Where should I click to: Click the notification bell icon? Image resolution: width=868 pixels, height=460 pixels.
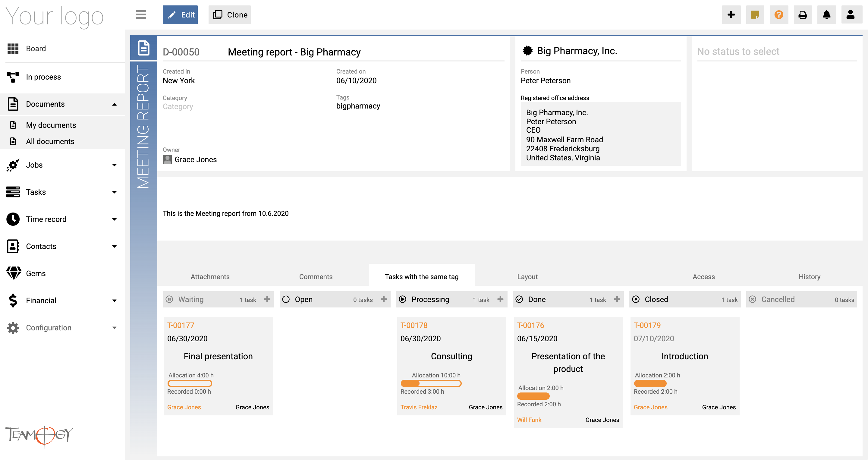827,14
